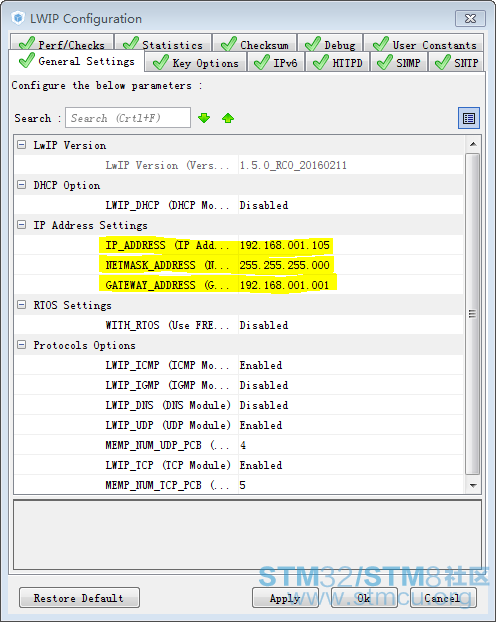Click the green up-arrow search previous icon
Viewport: 496px width, 622px height.
click(228, 118)
